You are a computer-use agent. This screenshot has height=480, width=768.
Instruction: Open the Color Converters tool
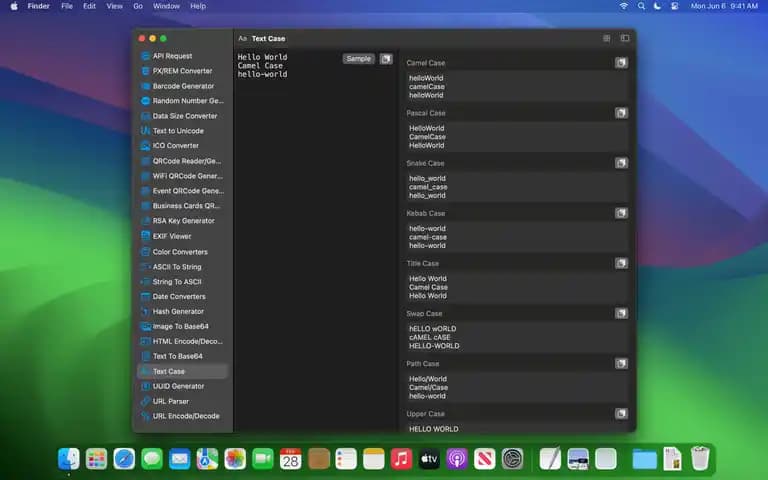[x=182, y=252]
